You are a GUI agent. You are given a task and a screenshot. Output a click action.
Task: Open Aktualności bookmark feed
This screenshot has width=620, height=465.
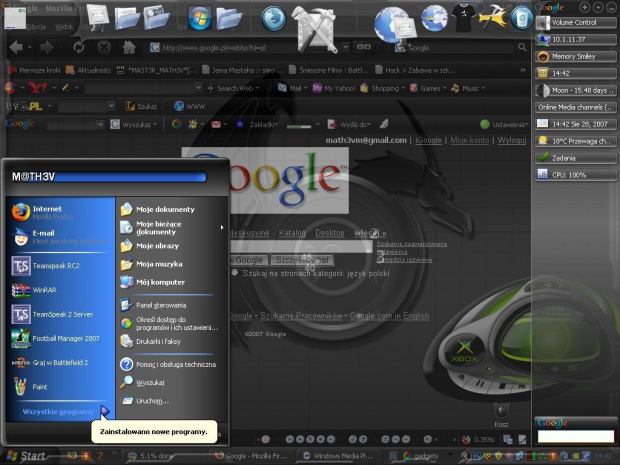(x=88, y=70)
